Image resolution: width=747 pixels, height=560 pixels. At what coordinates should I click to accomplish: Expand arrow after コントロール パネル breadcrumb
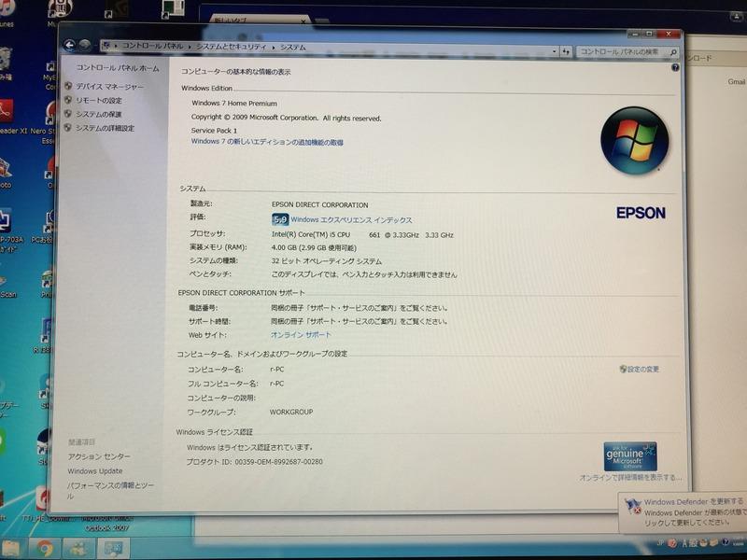click(x=190, y=46)
